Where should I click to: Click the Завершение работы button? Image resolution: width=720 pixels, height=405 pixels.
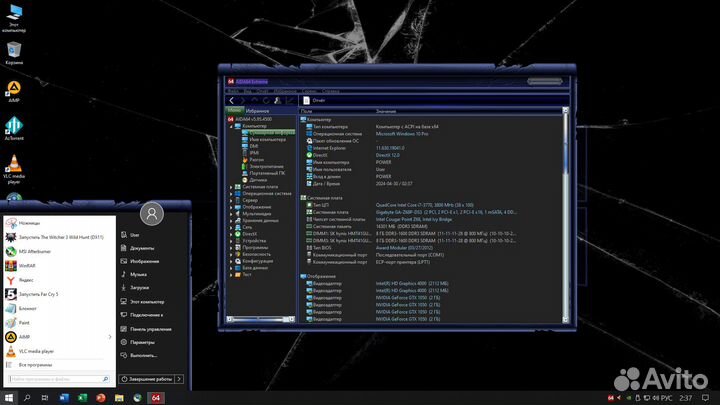point(146,379)
